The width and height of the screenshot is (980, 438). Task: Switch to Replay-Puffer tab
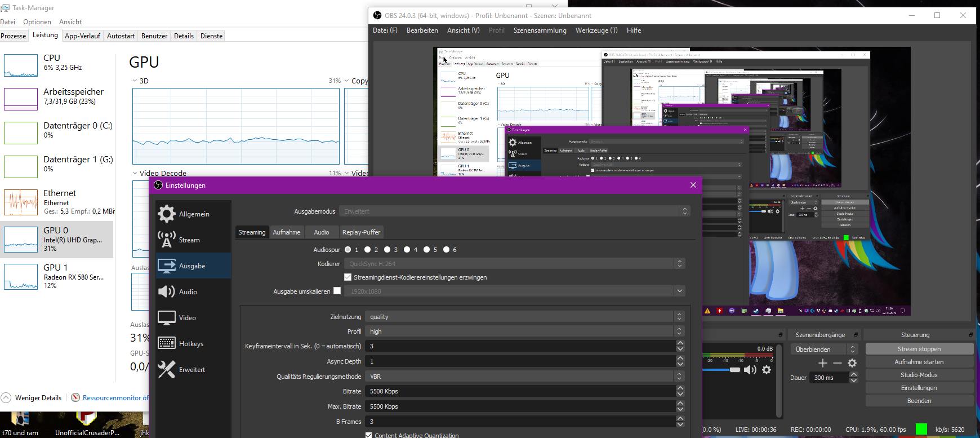pos(361,232)
